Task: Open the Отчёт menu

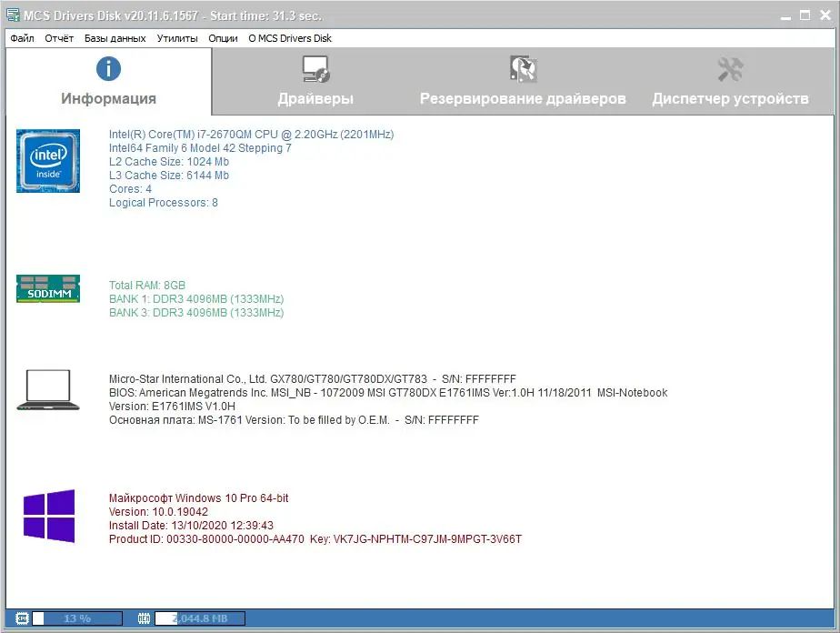Action: (x=59, y=38)
